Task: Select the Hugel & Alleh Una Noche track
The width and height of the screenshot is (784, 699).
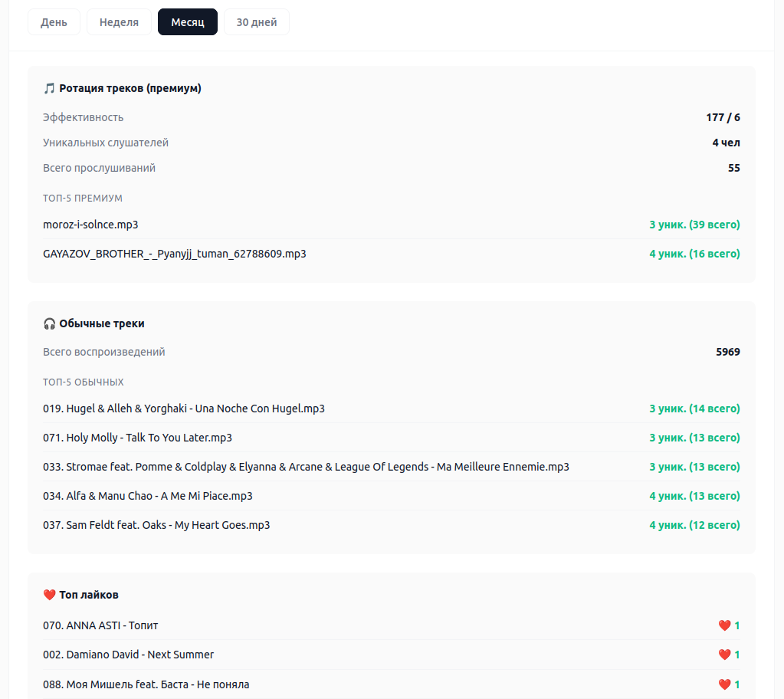Action: 184,409
